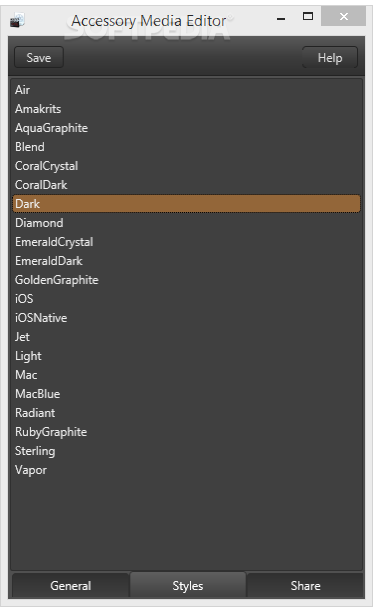Image resolution: width=373 pixels, height=607 pixels.
Task: Choose the Blend style
Action: coord(186,147)
